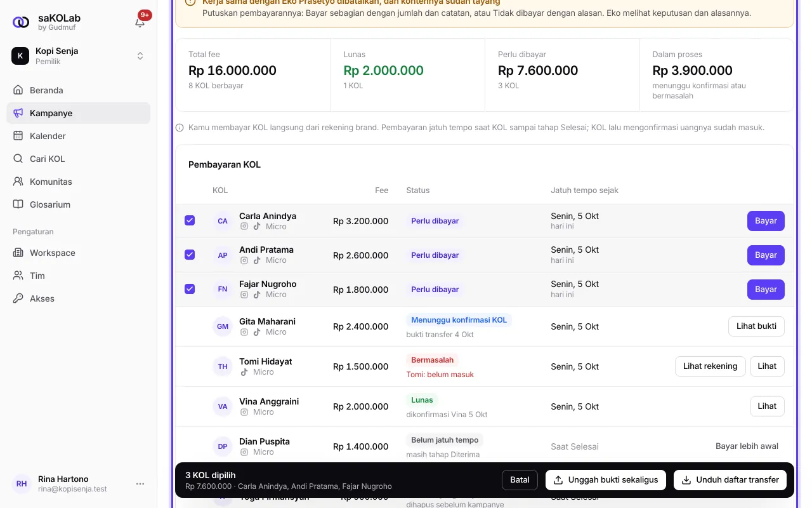812x508 pixels.
Task: Uncheck Carla Anindya's row checkbox
Action: click(x=190, y=220)
